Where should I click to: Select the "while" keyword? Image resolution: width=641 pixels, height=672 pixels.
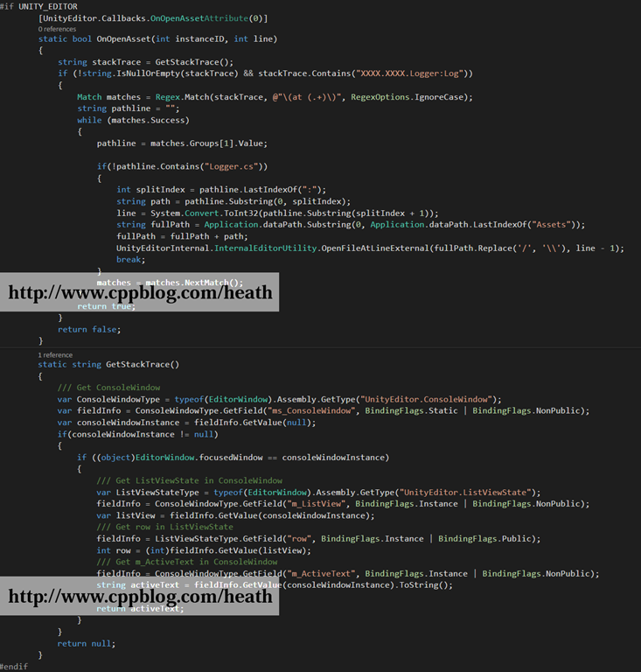pyautogui.click(x=89, y=120)
